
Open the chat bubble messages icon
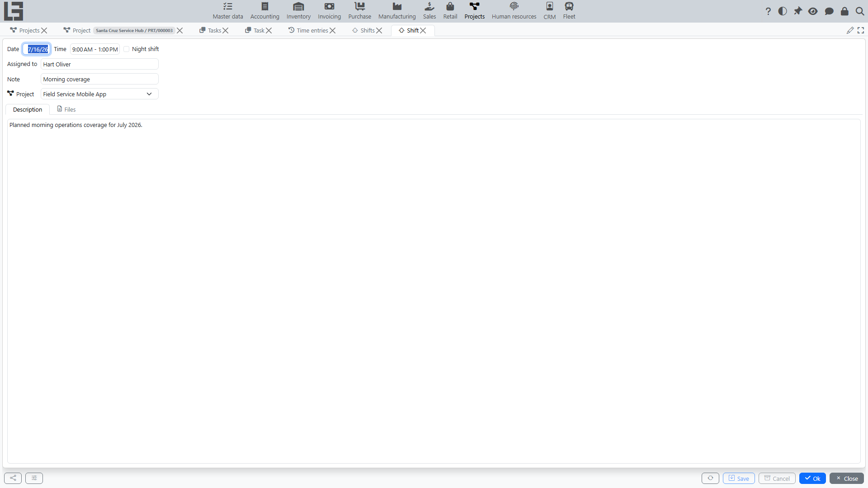[x=829, y=11]
